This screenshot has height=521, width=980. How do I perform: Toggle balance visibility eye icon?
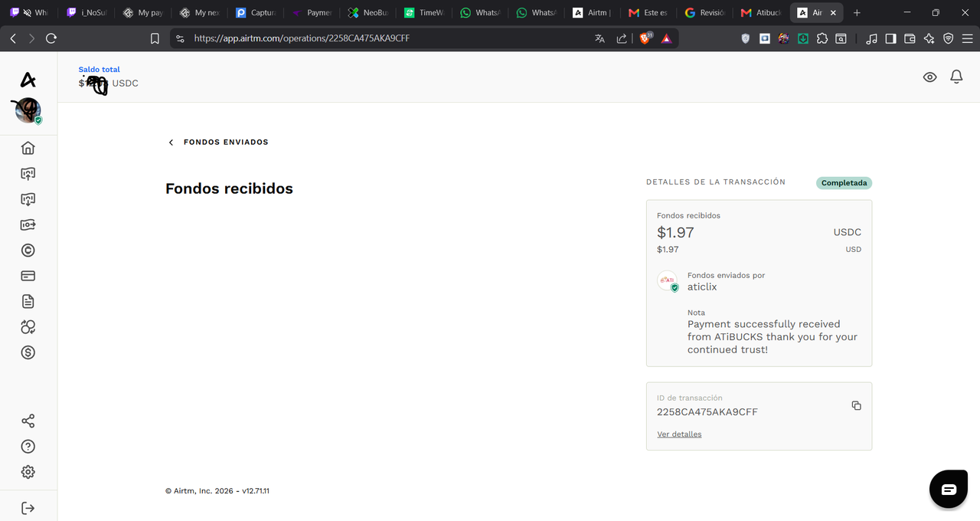pos(930,77)
